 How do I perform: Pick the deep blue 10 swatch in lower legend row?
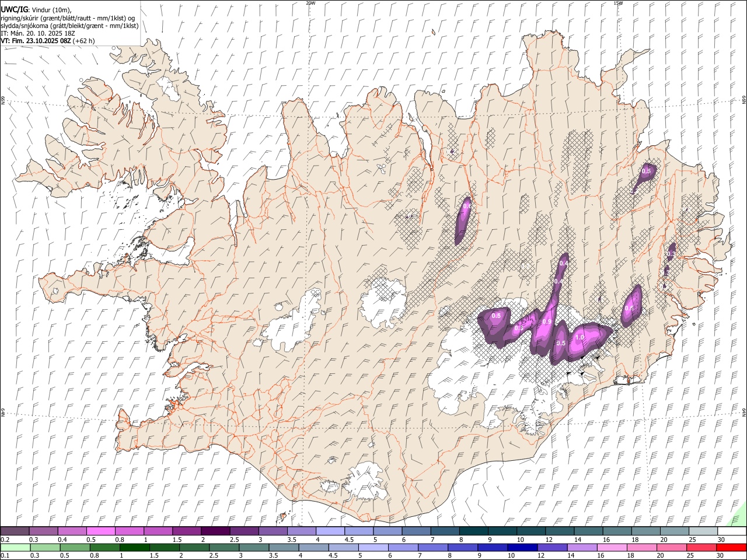click(x=522, y=548)
